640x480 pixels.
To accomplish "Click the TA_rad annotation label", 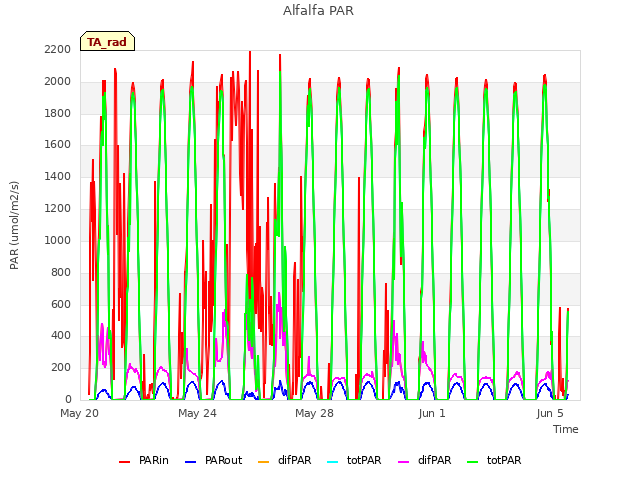I will (x=107, y=41).
